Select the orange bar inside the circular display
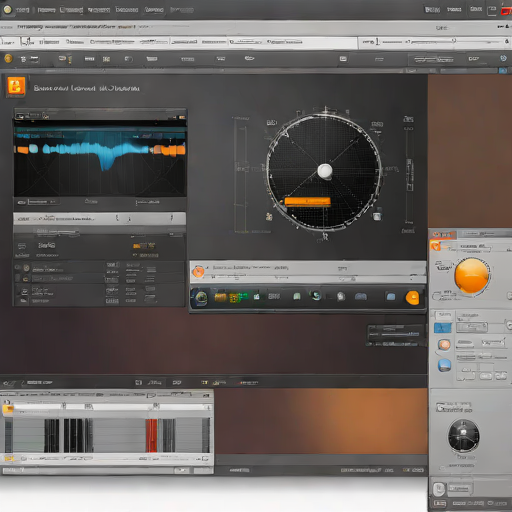The width and height of the screenshot is (512, 512). tap(307, 201)
